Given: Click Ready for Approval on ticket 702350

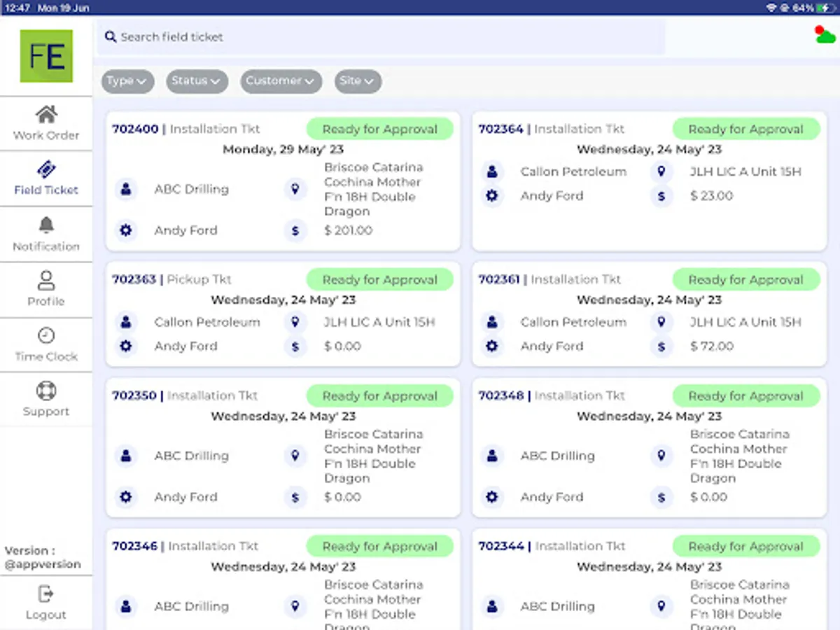Looking at the screenshot, I should (379, 395).
